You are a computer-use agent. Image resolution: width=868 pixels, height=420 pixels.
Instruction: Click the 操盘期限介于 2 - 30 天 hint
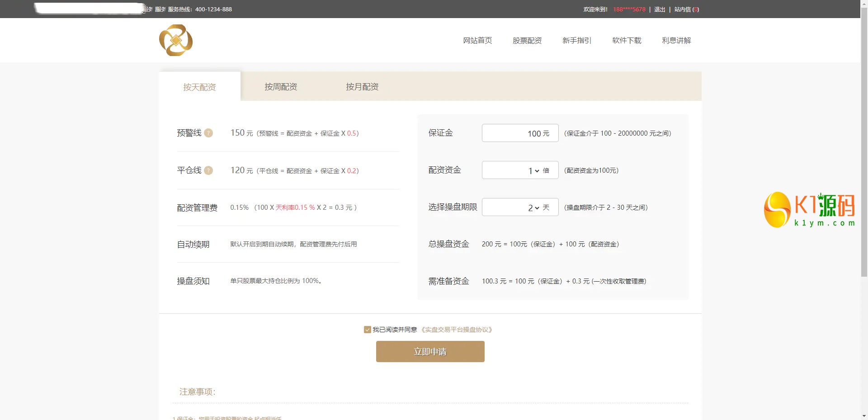tap(606, 208)
